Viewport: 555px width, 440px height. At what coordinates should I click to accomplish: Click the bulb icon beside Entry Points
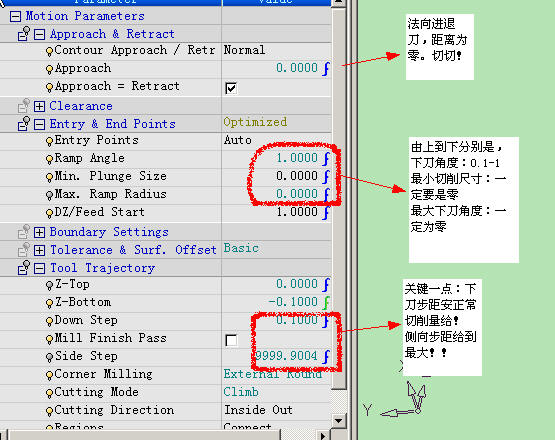[49, 142]
